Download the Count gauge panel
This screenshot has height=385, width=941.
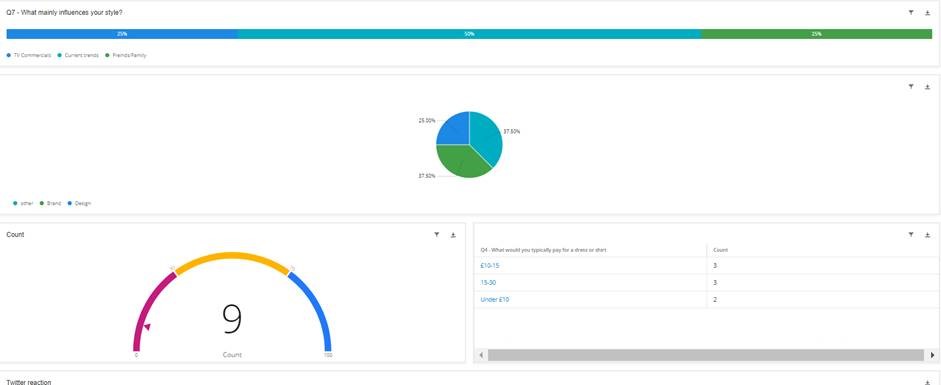point(453,235)
